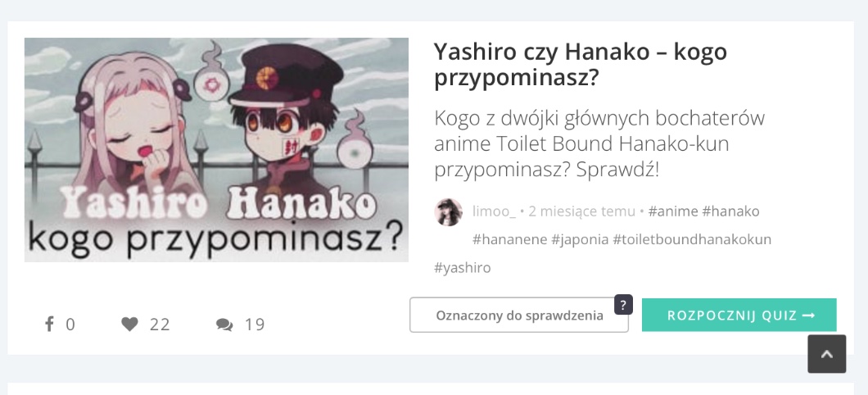Image resolution: width=868 pixels, height=395 pixels.
Task: Click the Facebook share icon
Action: click(x=49, y=324)
